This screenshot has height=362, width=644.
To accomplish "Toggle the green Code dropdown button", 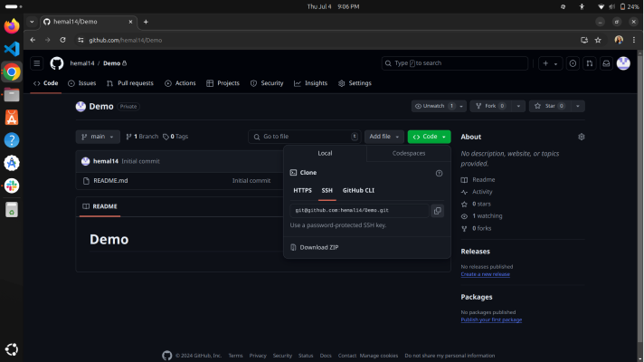I will click(430, 137).
